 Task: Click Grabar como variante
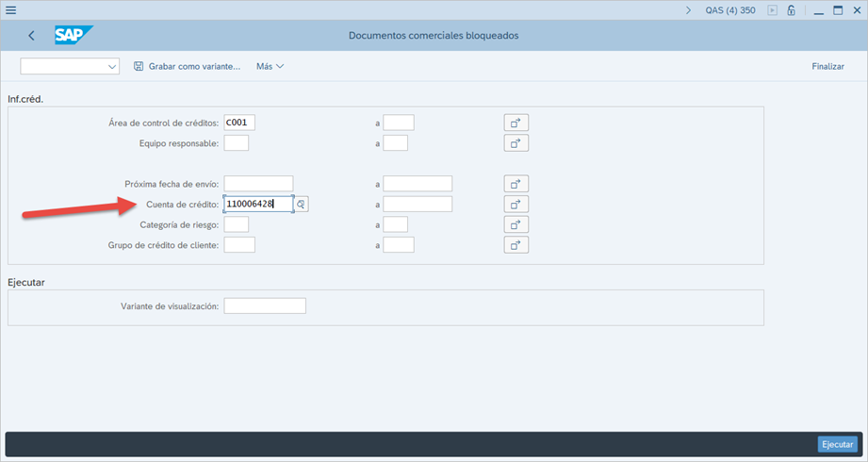(187, 67)
